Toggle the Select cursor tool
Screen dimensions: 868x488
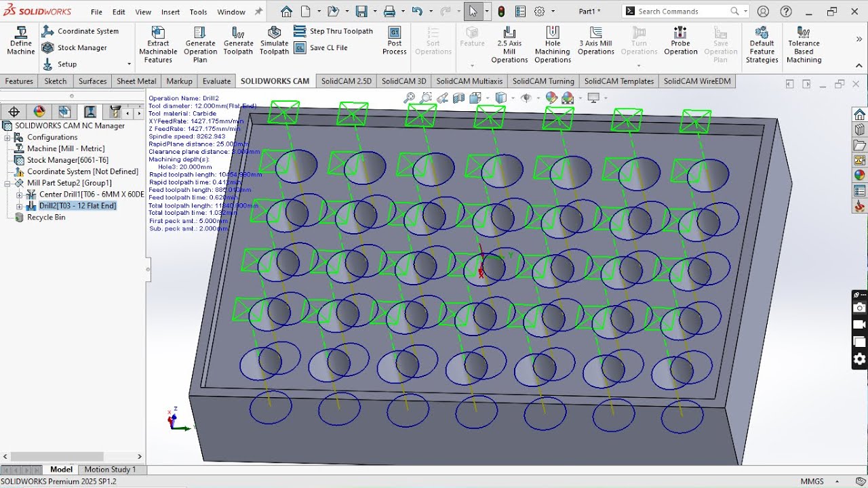[473, 12]
